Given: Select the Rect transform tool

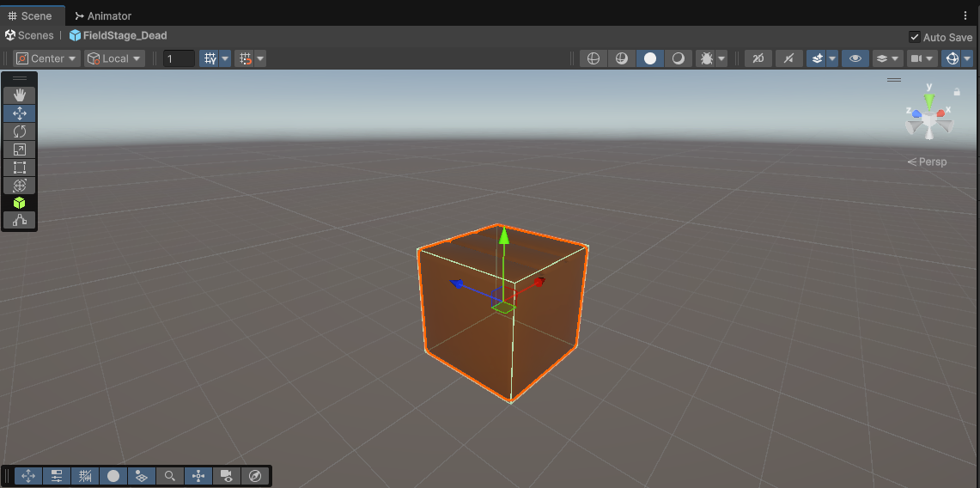Looking at the screenshot, I should pyautogui.click(x=19, y=168).
